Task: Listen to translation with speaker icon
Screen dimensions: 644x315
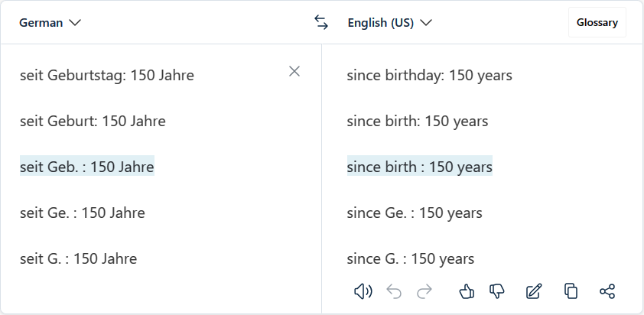Action: pos(363,291)
